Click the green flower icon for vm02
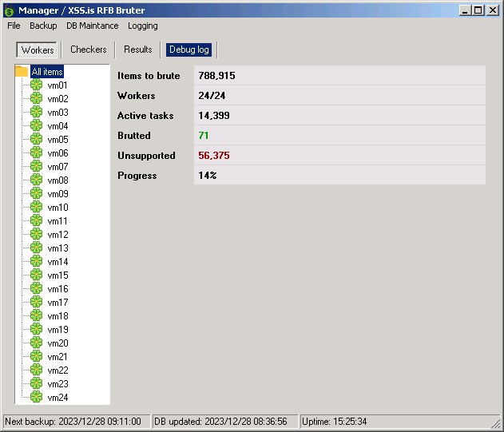The image size is (504, 432). [36, 98]
